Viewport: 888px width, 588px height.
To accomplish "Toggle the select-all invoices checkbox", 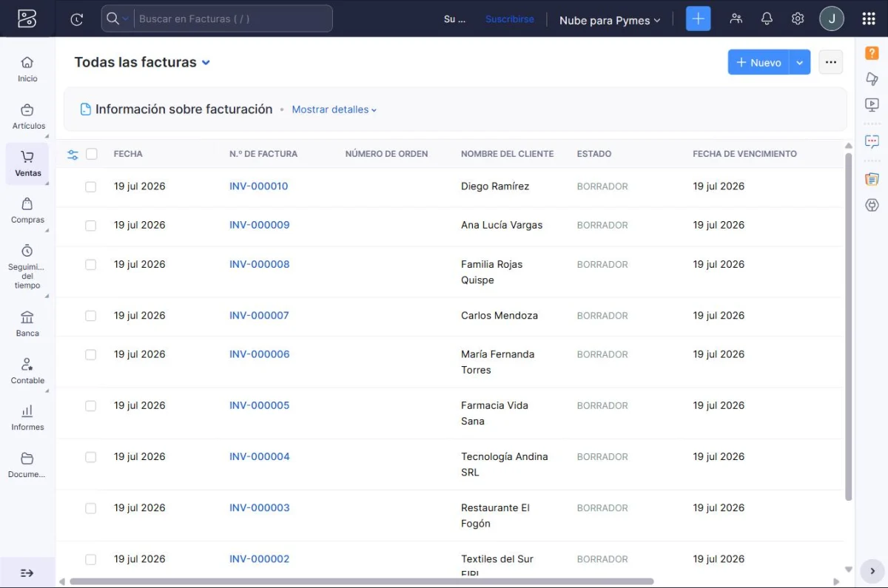I will (x=92, y=154).
